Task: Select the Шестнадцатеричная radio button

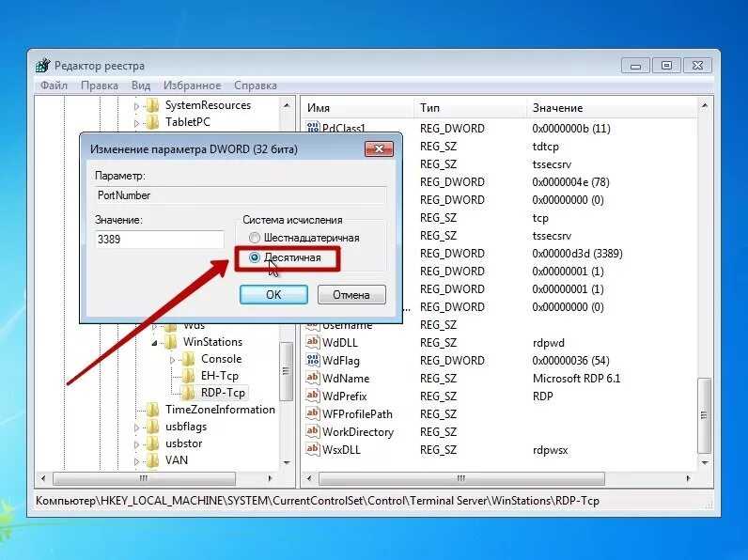Action: (x=255, y=238)
